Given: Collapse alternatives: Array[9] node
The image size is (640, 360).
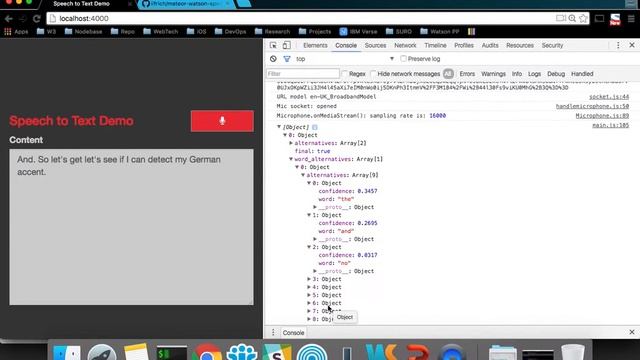Looking at the screenshot, I should 303,175.
